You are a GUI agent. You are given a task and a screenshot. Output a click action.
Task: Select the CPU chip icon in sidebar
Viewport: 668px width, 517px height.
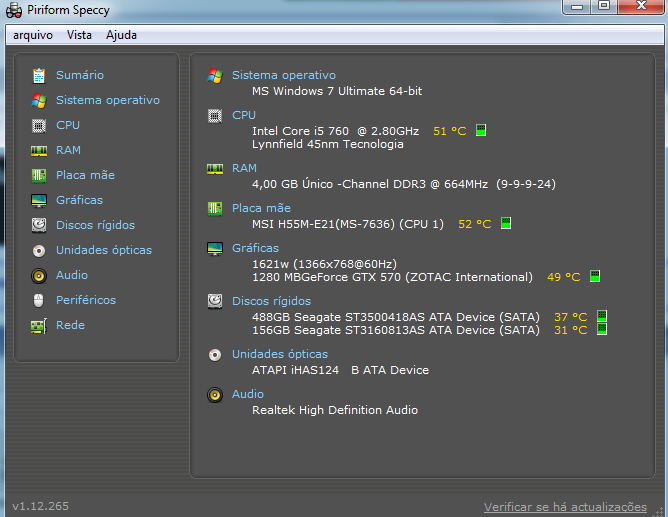point(39,125)
